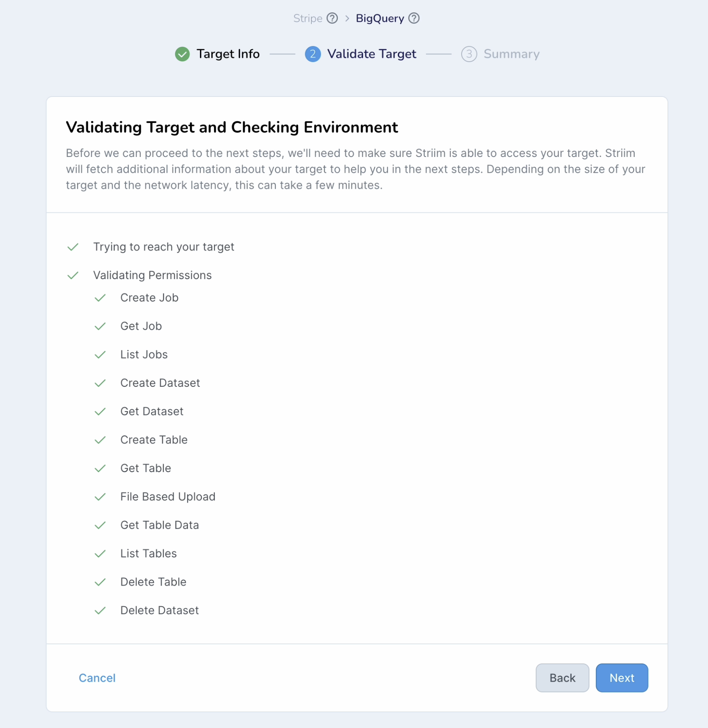Open the BigQuery help icon
This screenshot has width=708, height=728.
pos(414,18)
